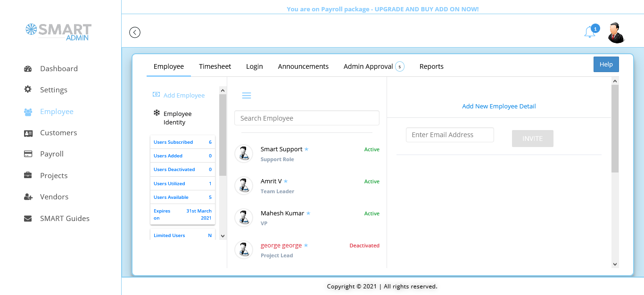Click Smart Support's avatar picture
The height and width of the screenshot is (295, 644).
(x=244, y=154)
